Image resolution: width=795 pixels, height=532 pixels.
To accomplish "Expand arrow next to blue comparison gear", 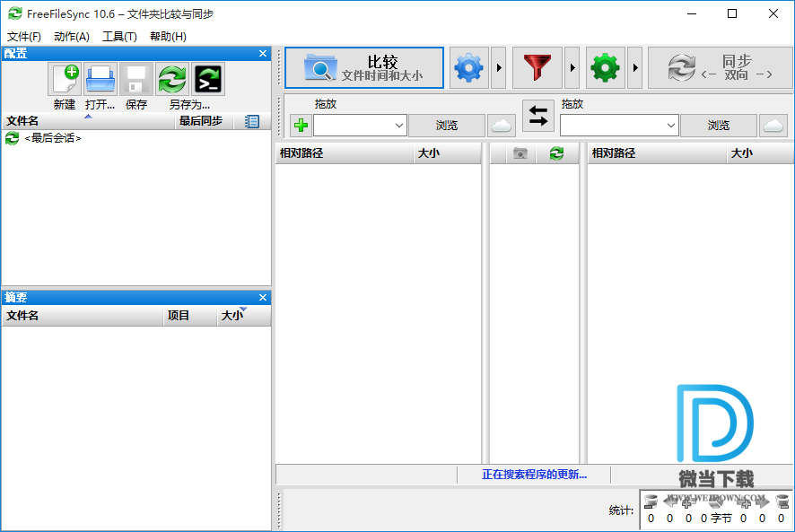I will click(x=499, y=68).
